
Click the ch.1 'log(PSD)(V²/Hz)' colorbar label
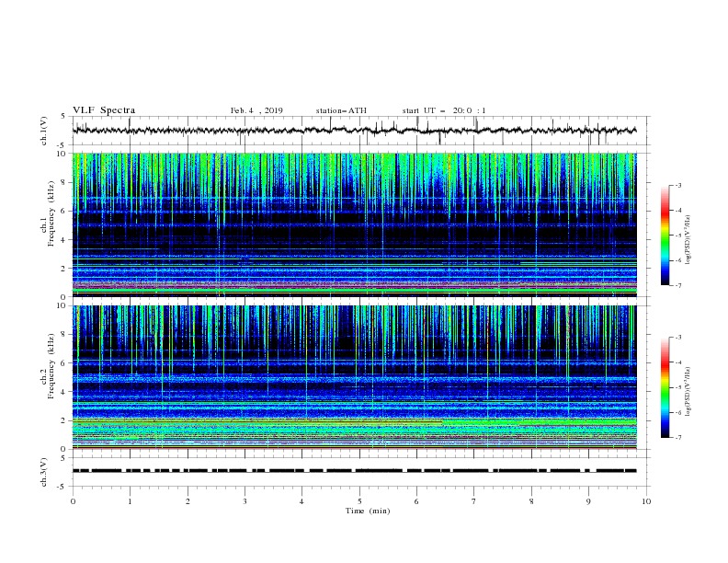(x=688, y=240)
